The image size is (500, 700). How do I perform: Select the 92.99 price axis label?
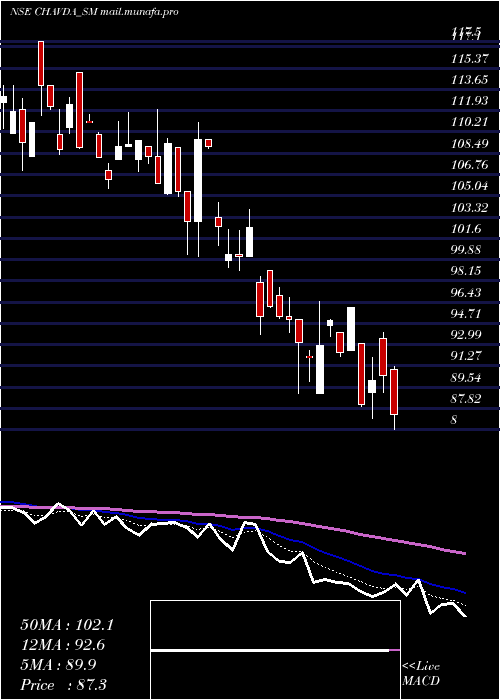[466, 335]
